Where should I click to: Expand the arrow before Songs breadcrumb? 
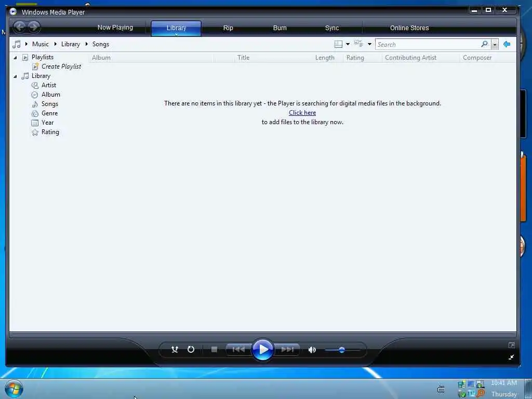pos(87,44)
